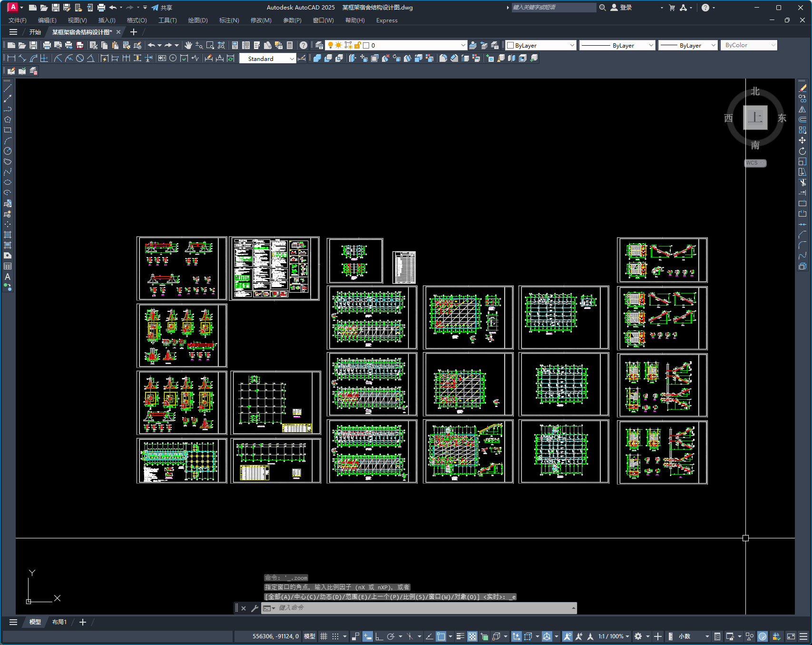The image size is (812, 645).
Task: Open the Express menu
Action: (x=387, y=20)
